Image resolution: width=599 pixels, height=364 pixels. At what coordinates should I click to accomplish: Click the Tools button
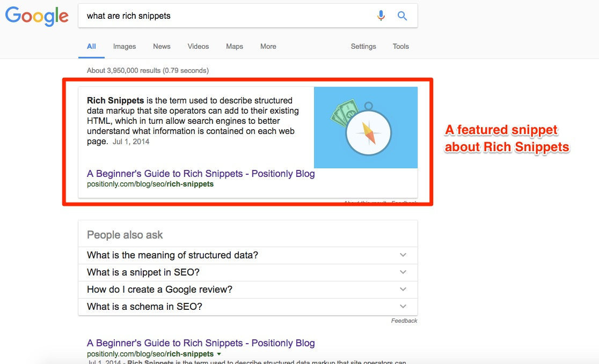point(401,47)
